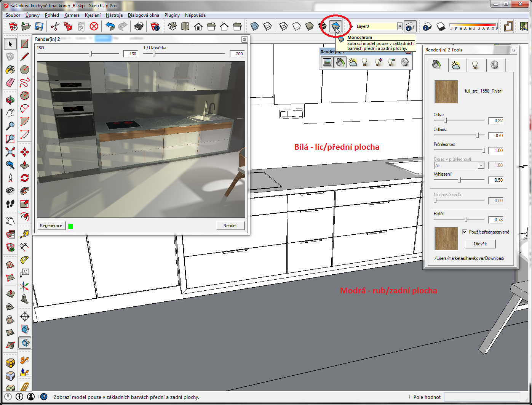The image size is (532, 405).
Task: Click the Print icon in toolbar
Action: tap(139, 26)
